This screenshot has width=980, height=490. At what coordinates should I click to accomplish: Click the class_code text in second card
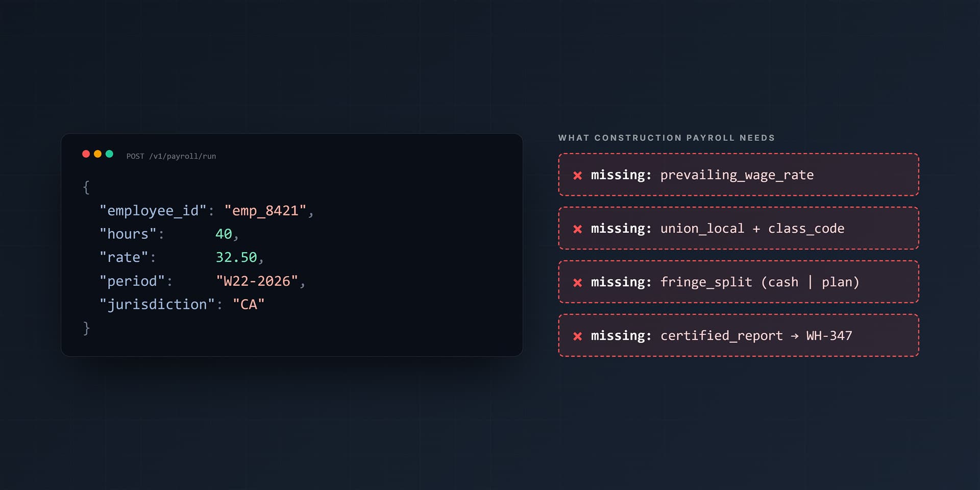tap(806, 229)
